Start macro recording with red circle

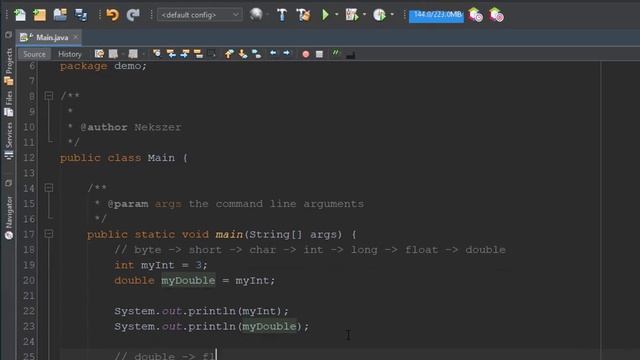click(306, 54)
